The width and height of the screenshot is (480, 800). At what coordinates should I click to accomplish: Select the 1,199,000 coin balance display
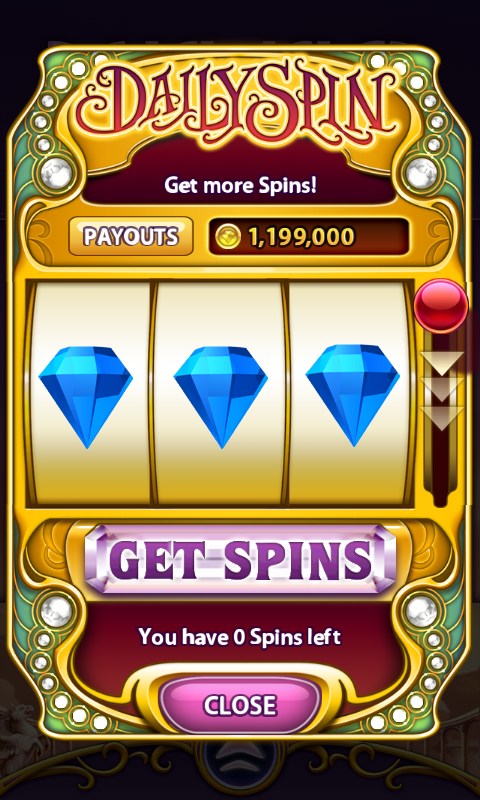click(x=309, y=237)
